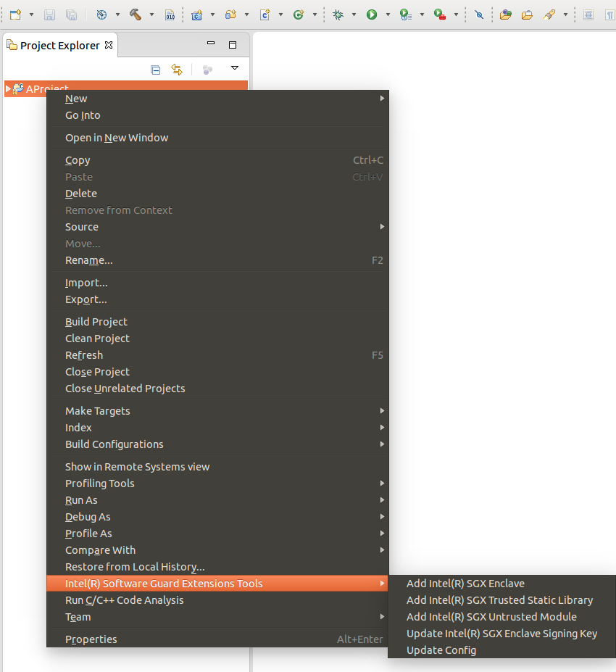Toggle Link with Editor arrows icon
This screenshot has height=672, width=616.
[x=176, y=70]
